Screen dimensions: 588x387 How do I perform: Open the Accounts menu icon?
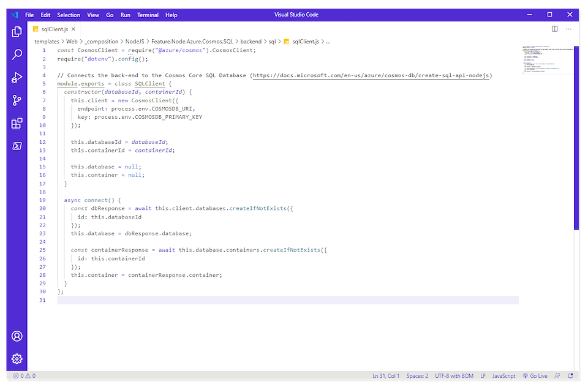(17, 336)
